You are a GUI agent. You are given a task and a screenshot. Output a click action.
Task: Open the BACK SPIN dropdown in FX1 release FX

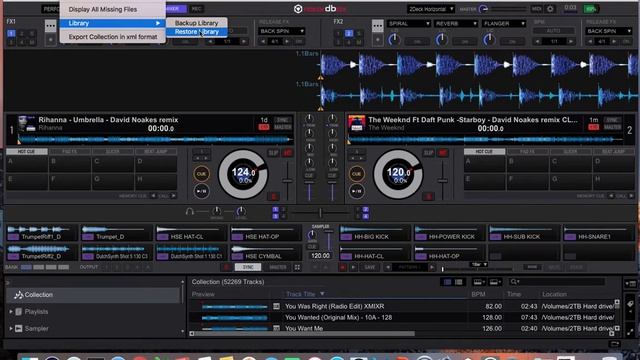pos(282,31)
